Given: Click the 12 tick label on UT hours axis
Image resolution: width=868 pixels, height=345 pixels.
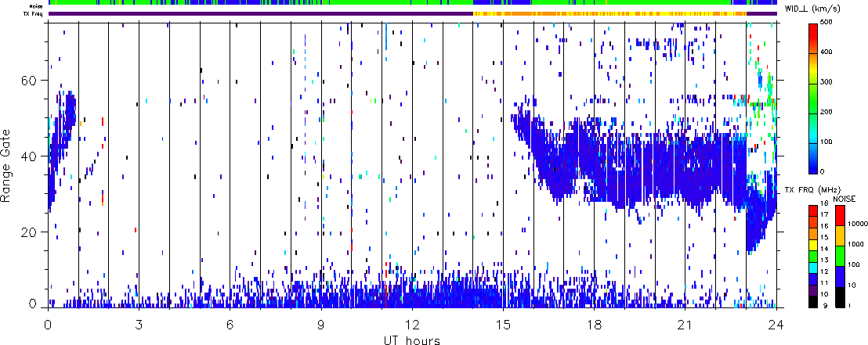Looking at the screenshot, I should [411, 323].
